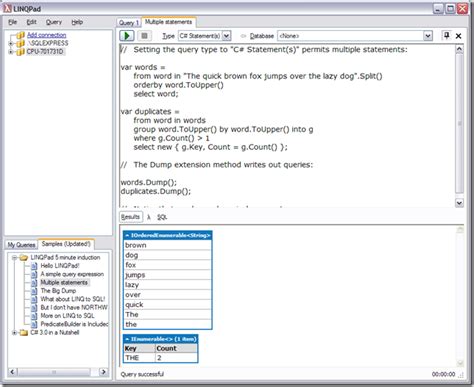Click the 'jumps' result row
Image resolution: width=474 pixels, height=387 pixels.
[168, 275]
